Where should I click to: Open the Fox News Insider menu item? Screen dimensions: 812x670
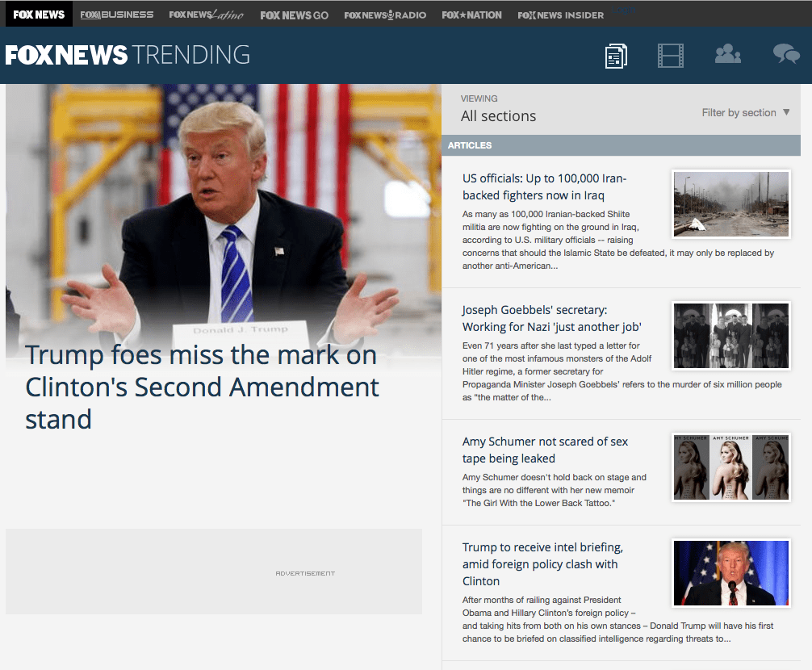click(x=560, y=15)
